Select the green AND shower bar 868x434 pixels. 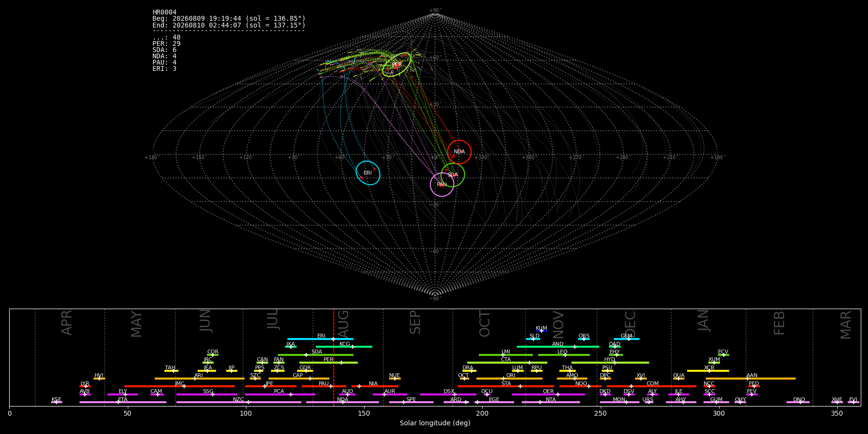(558, 347)
